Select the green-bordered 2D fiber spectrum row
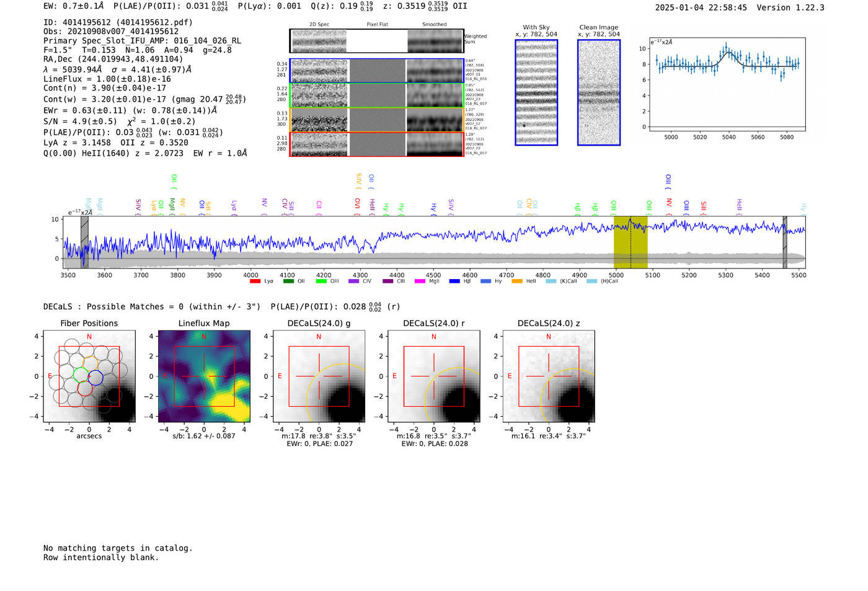This screenshot has height=591, width=868. (x=377, y=96)
